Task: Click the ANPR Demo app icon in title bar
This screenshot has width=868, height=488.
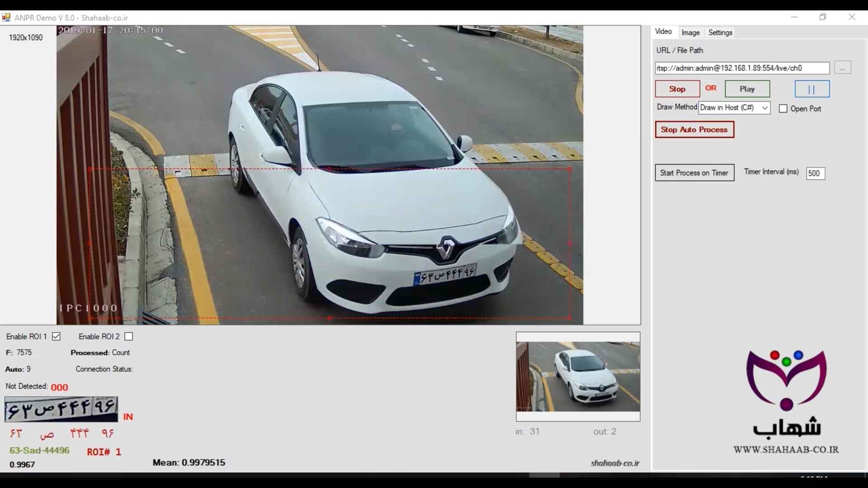Action: click(6, 18)
